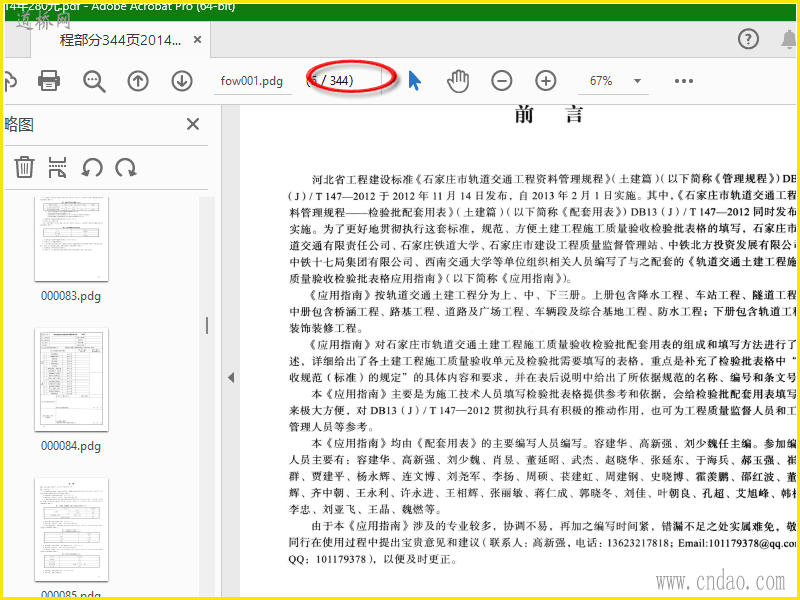This screenshot has width=800, height=600.
Task: Open more tools ellipsis menu
Action: 684,81
